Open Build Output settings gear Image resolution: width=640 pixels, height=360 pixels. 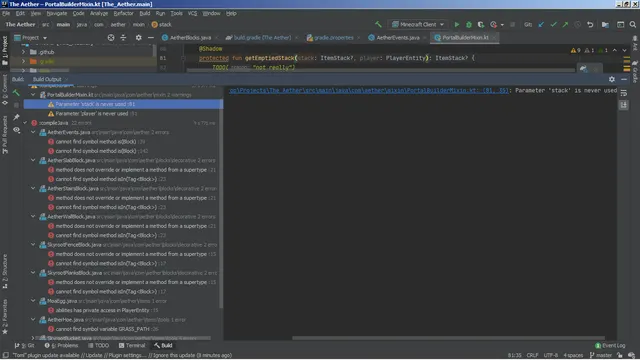pyautogui.click(x=611, y=79)
